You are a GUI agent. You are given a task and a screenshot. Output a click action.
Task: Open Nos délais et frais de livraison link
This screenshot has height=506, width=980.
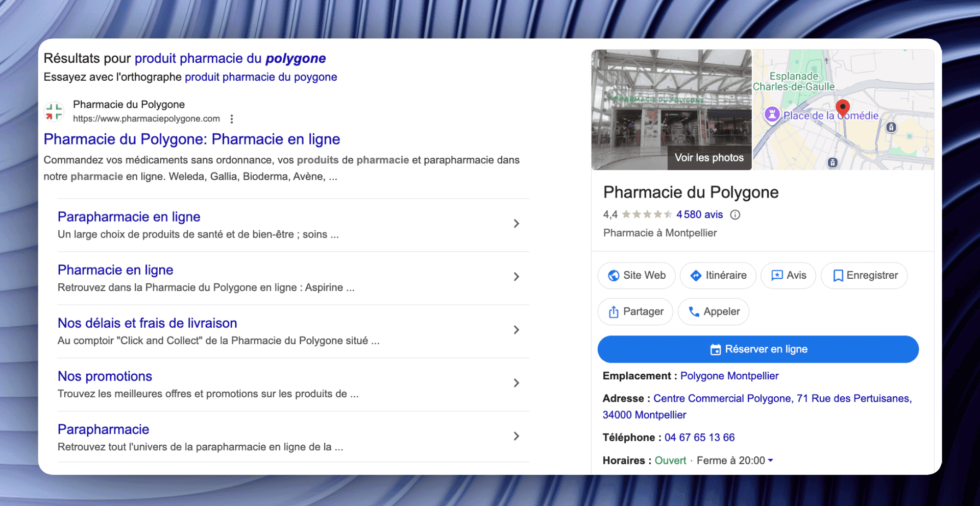click(148, 323)
